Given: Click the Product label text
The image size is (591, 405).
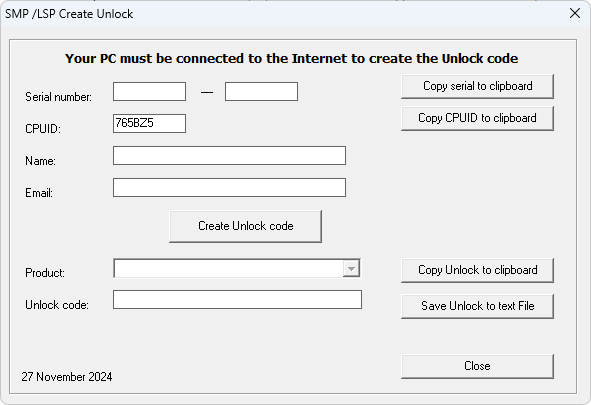Looking at the screenshot, I should [45, 273].
